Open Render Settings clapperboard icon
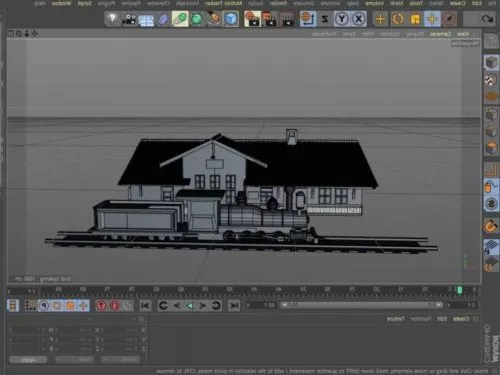Image resolution: width=500 pixels, height=375 pixels. point(252,19)
